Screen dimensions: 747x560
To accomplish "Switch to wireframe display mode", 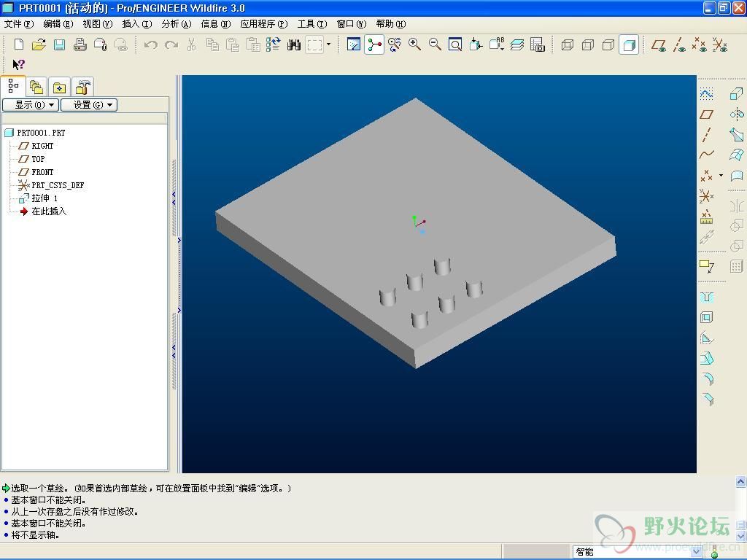I will click(x=568, y=45).
